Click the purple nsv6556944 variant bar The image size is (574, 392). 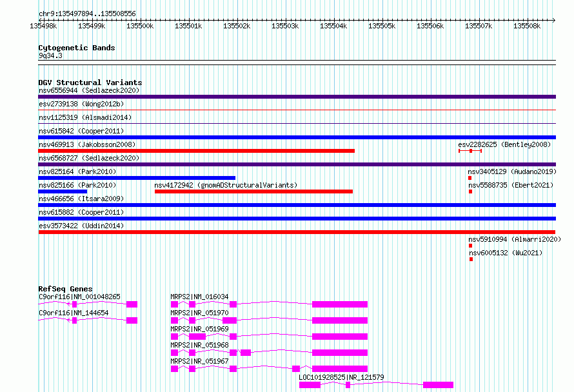[x=297, y=97]
